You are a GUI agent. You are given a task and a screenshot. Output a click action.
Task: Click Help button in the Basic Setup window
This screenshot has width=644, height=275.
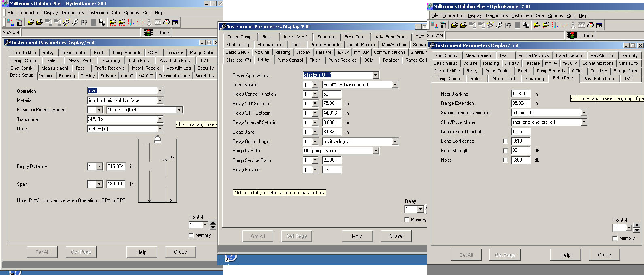[x=142, y=252]
